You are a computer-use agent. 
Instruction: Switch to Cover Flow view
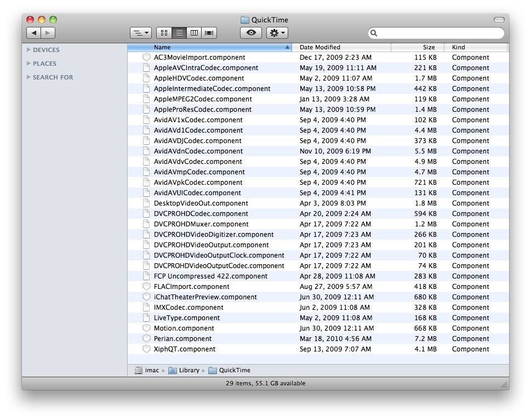209,33
